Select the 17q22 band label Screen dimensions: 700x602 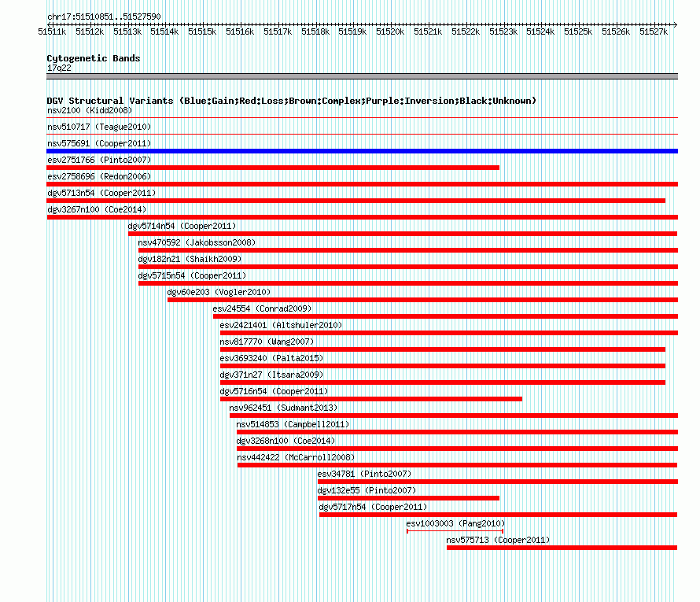59,68
